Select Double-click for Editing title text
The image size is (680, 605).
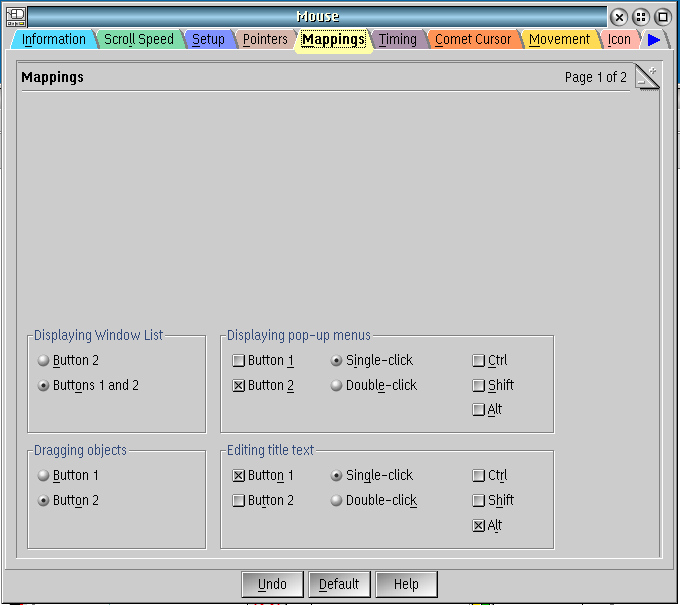coord(373,500)
